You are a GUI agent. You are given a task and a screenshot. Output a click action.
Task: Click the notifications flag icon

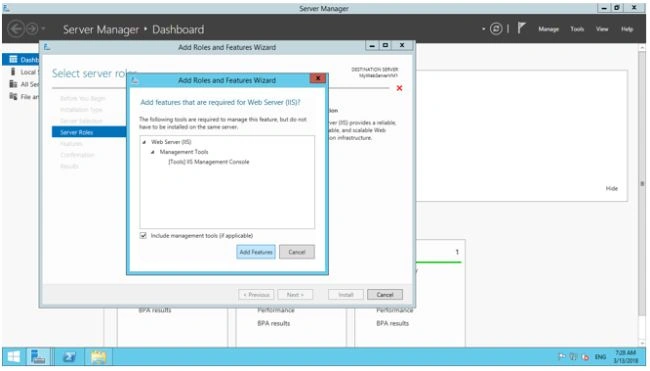point(521,29)
